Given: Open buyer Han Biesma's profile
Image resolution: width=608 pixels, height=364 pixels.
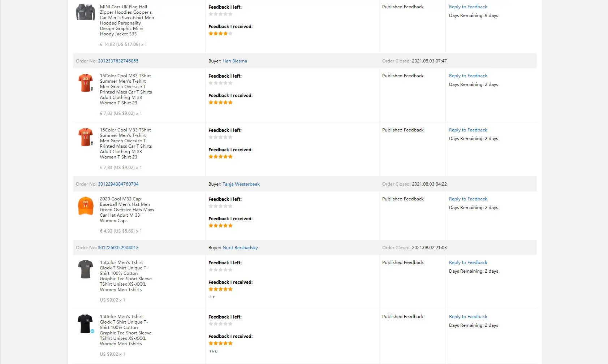Looking at the screenshot, I should 235,61.
